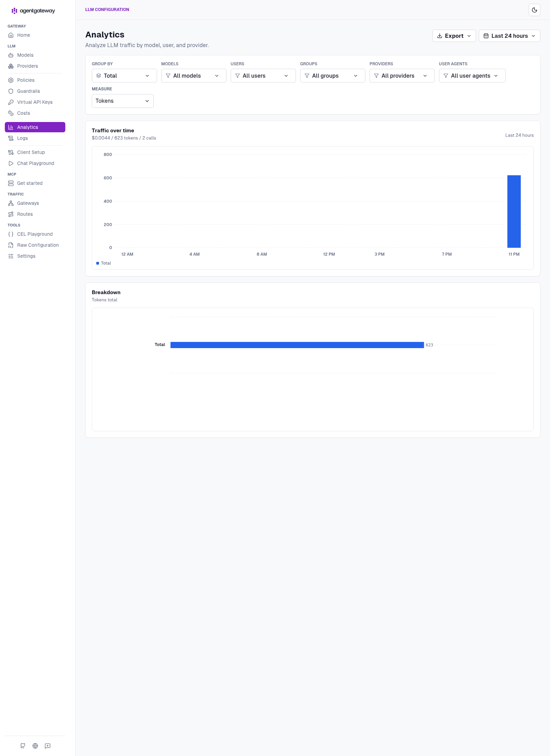Open Settings link in Tools

tap(35, 256)
